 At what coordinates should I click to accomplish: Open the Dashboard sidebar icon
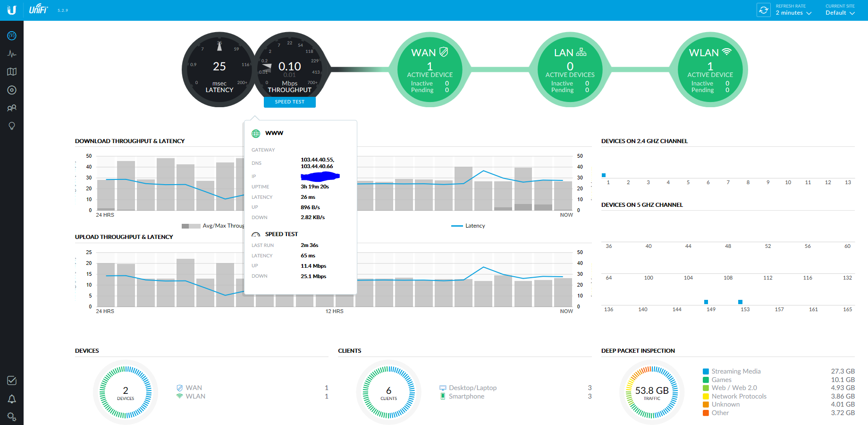[12, 36]
